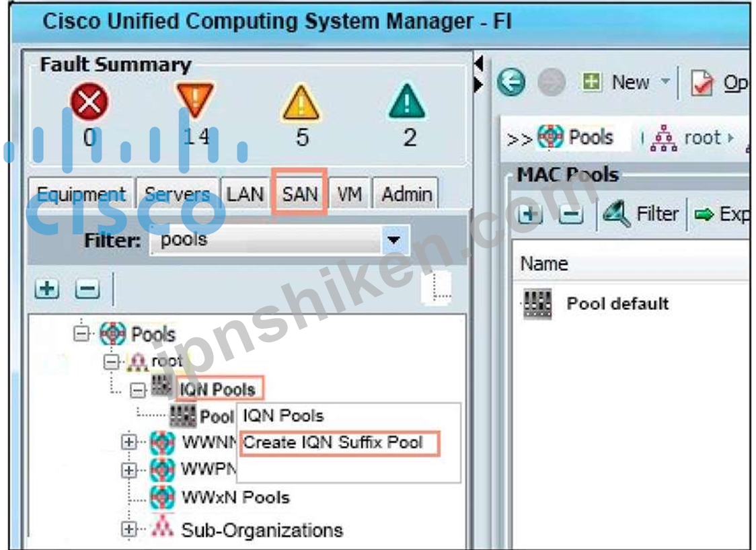Screen dimensions: 756x550
Task: Switch to the VM tab
Action: tap(350, 194)
